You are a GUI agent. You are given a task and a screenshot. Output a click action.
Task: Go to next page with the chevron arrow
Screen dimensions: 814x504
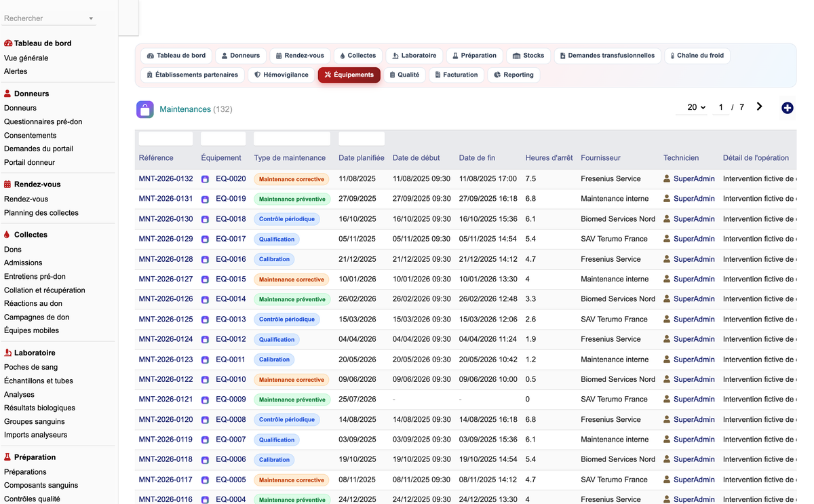click(x=759, y=106)
